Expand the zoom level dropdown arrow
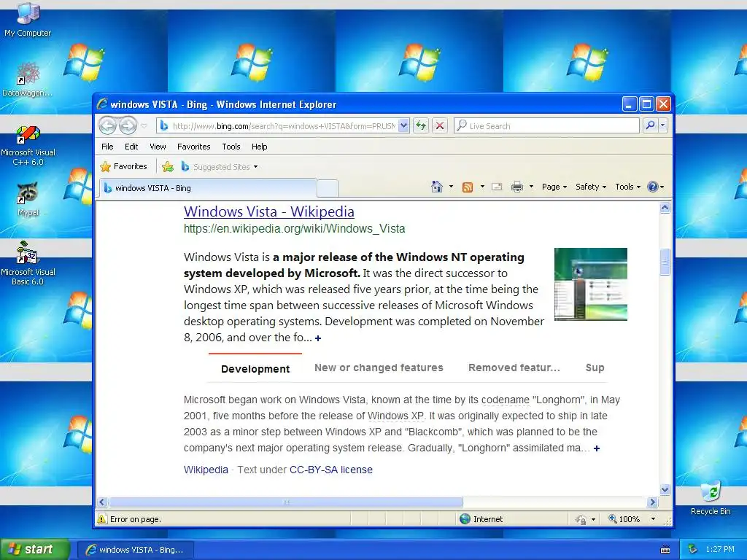The height and width of the screenshot is (560, 747). click(653, 519)
